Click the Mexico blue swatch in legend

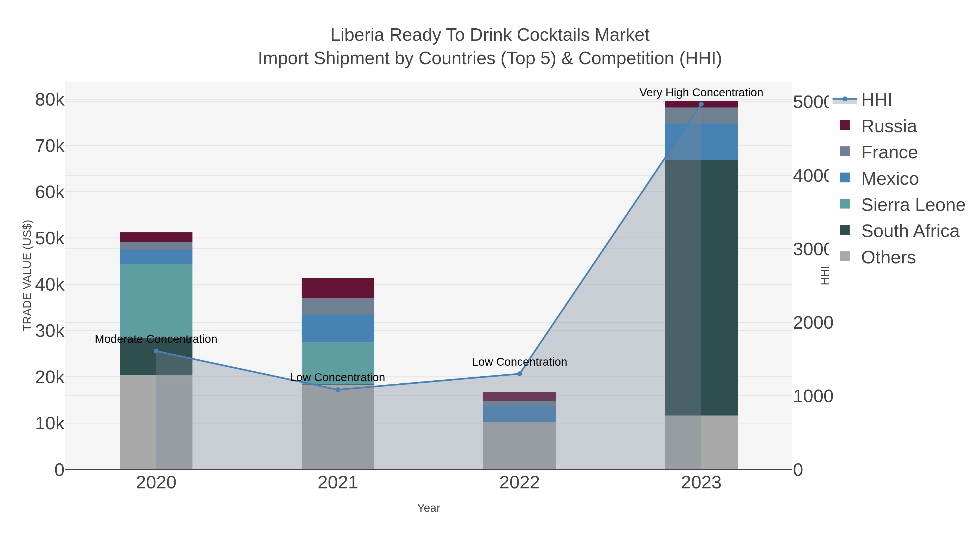[844, 178]
